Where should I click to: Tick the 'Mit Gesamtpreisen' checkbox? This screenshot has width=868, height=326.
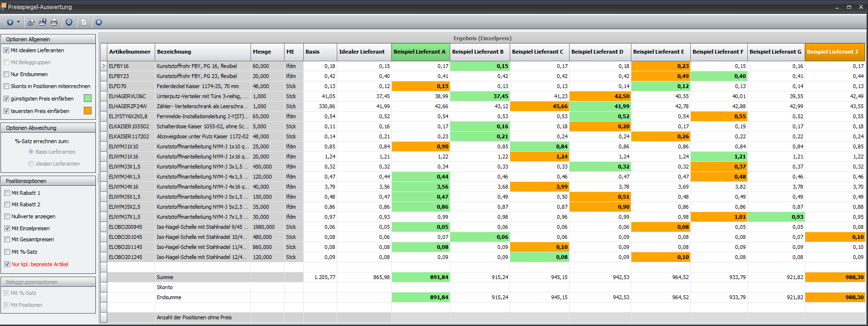tap(7, 239)
